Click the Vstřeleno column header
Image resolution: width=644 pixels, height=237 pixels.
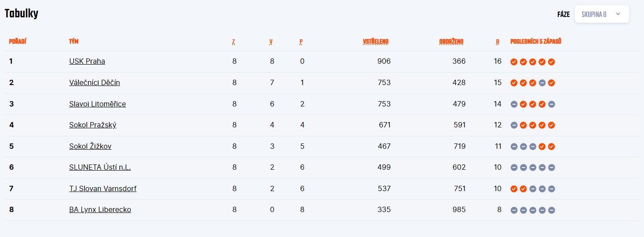click(x=375, y=42)
